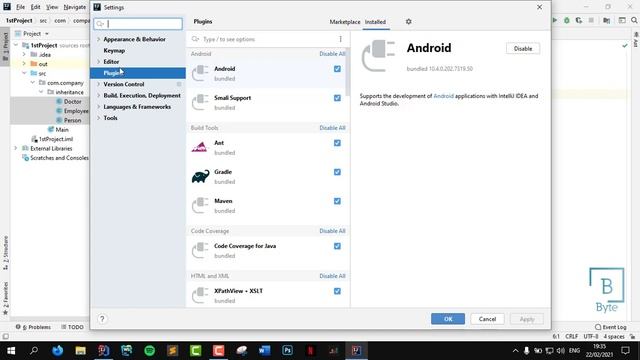640x360 pixels.
Task: Select the Doctor class in project tree
Action: coord(73,101)
